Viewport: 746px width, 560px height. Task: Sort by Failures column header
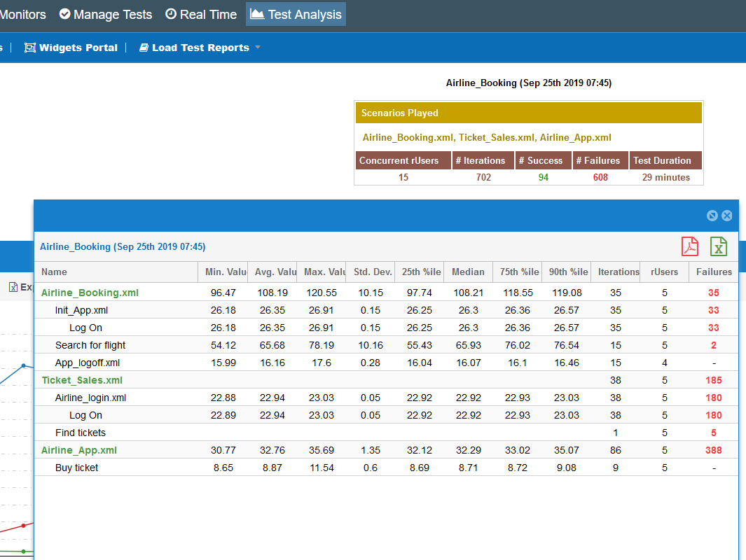coord(714,272)
